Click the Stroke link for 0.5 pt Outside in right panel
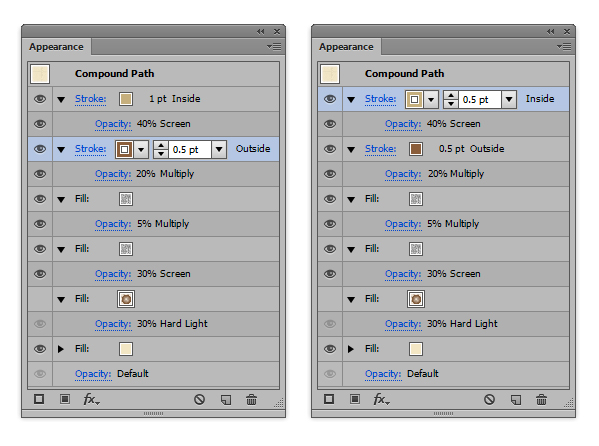This screenshot has width=599, height=446. coord(380,149)
